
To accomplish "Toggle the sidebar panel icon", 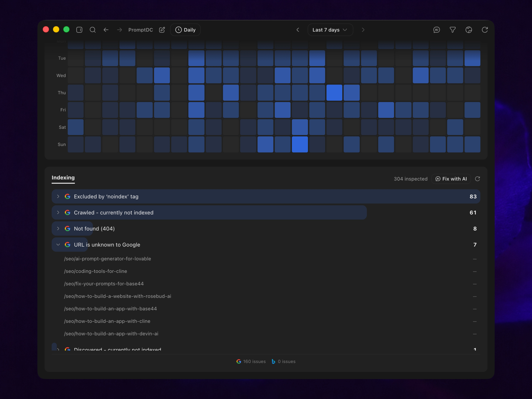I will (x=79, y=30).
